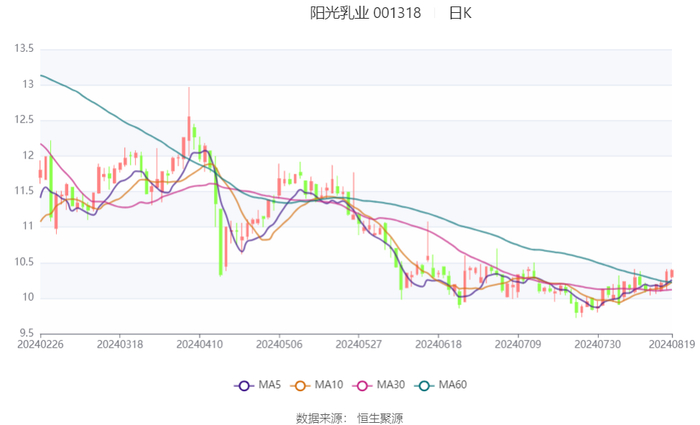This screenshot has width=700, height=425.
Task: Click the 20240527 date axis label
Action: (358, 345)
